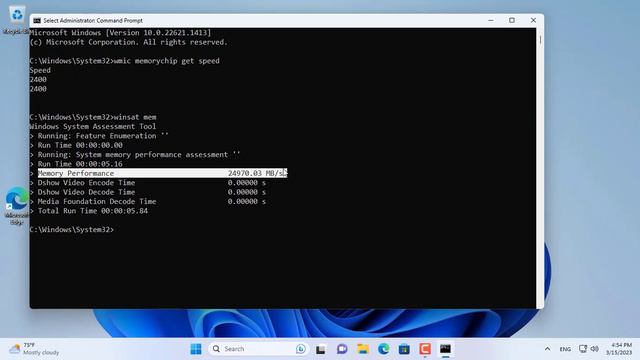Expand the hidden system tray icons
This screenshot has height=360, width=640.
[547, 349]
